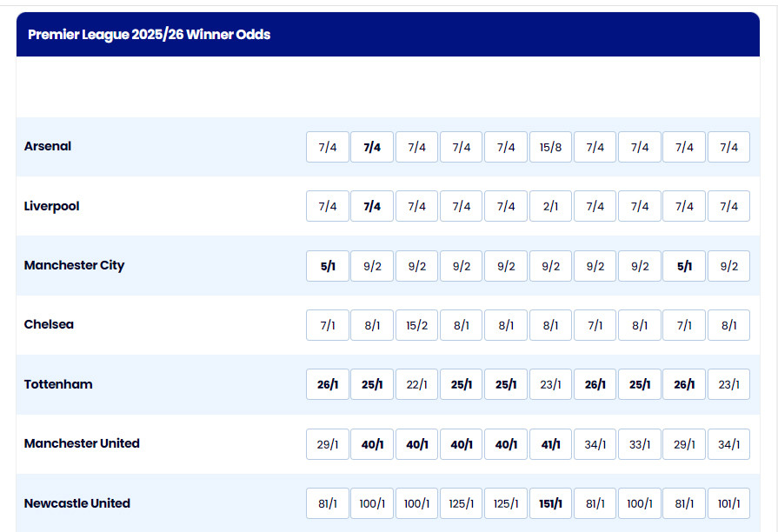Viewport: 778px width, 532px height.
Task: Choose Newcastle United's 101/1 odds box
Action: 728,503
